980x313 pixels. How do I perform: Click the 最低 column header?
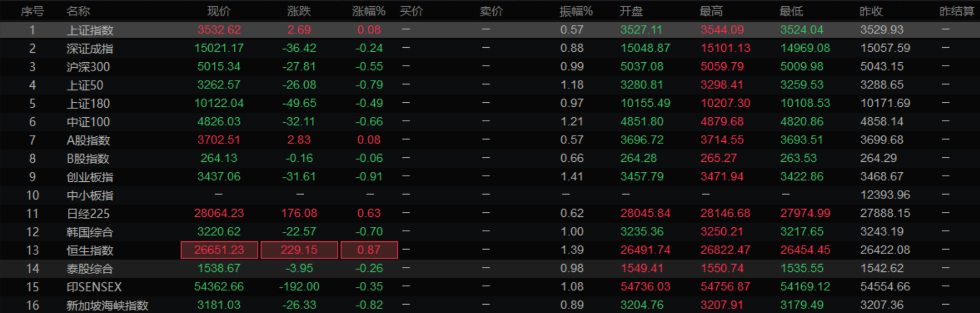[x=791, y=11]
